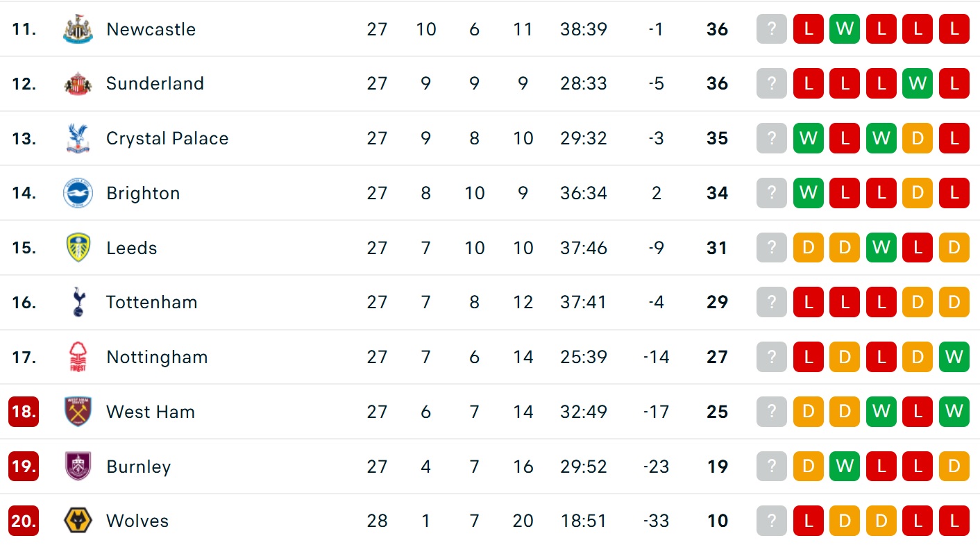980x545 pixels.
Task: Click the Crystal Palace eagle crest
Action: [78, 138]
